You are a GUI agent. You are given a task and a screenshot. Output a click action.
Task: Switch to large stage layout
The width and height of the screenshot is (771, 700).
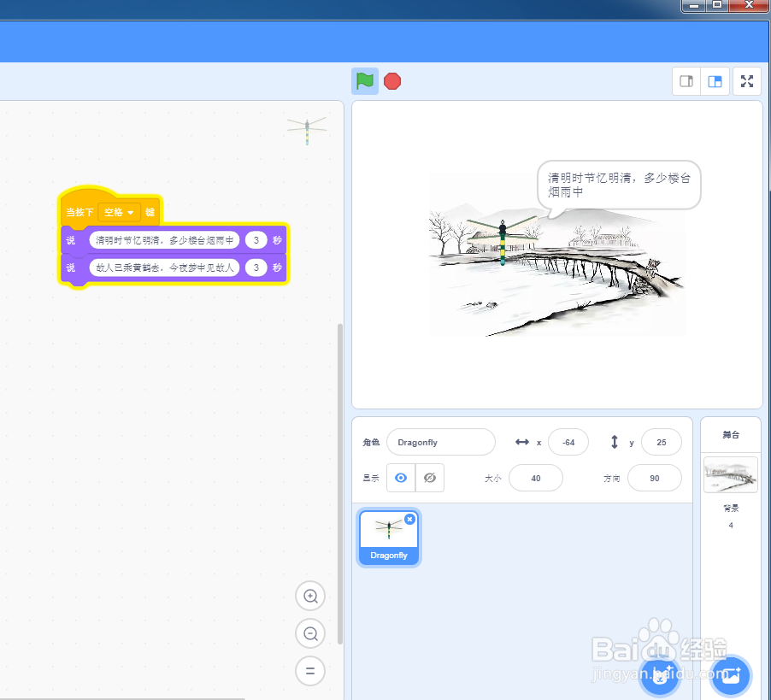click(715, 81)
